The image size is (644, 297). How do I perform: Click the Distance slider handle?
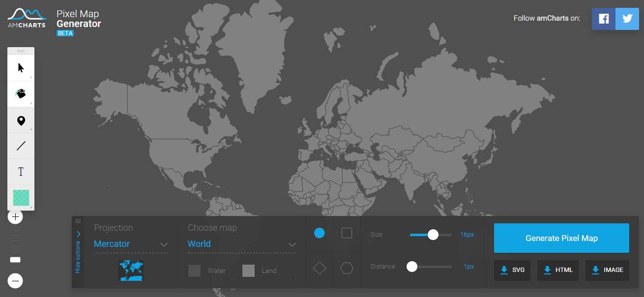click(412, 267)
